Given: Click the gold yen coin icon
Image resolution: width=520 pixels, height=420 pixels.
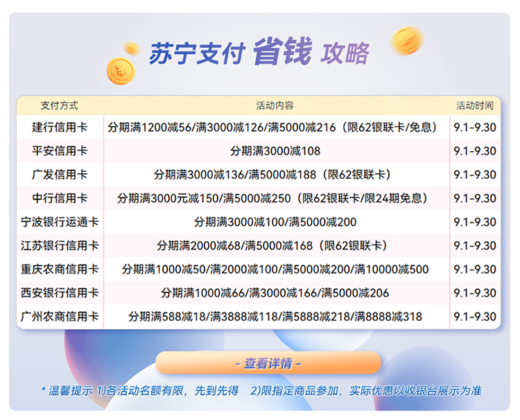Looking at the screenshot, I should pos(121,71).
